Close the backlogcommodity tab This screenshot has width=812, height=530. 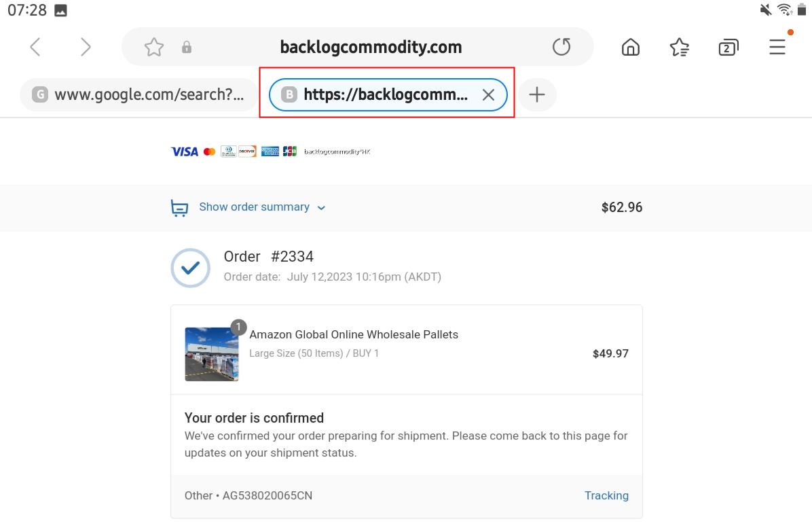pyautogui.click(x=488, y=94)
